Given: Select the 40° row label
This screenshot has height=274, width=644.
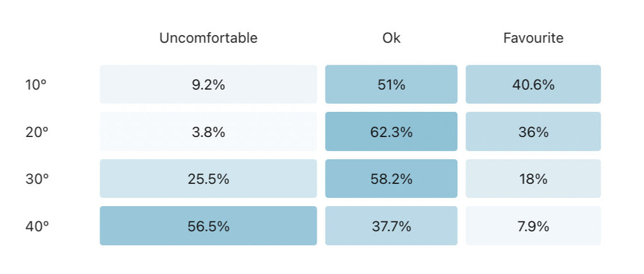Looking at the screenshot, I should 36,226.
